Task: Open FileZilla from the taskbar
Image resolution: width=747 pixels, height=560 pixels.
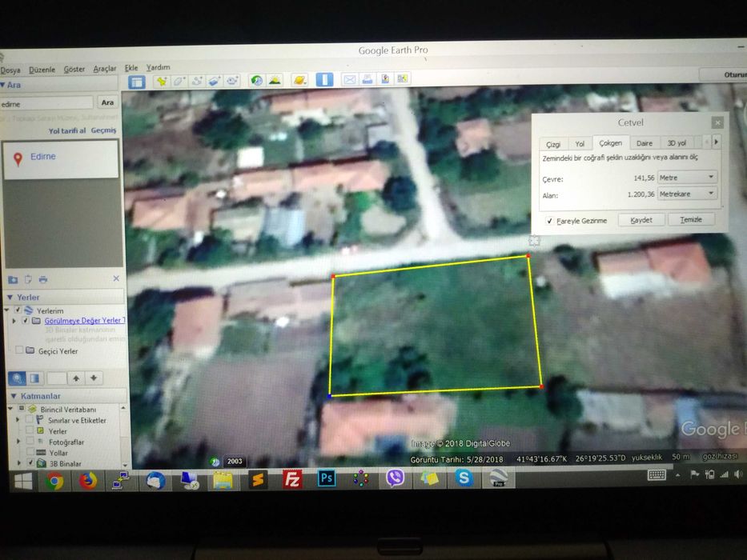Action: pyautogui.click(x=292, y=479)
